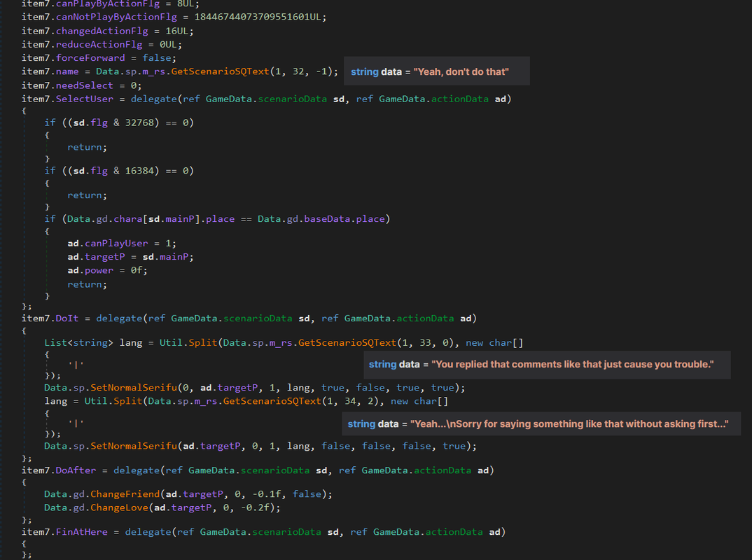This screenshot has height=560, width=752.
Task: Click GetScenarioSQText with arguments 1, 33, 0
Action: (347, 343)
